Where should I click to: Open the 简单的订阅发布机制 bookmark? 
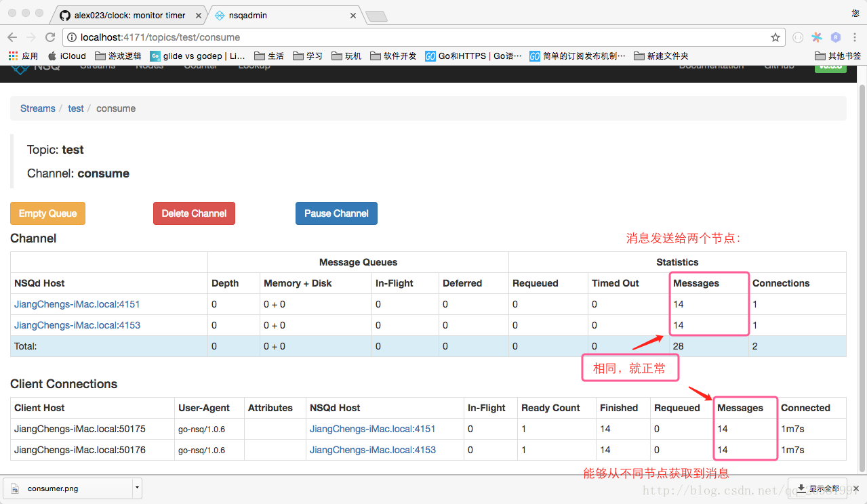(x=578, y=56)
